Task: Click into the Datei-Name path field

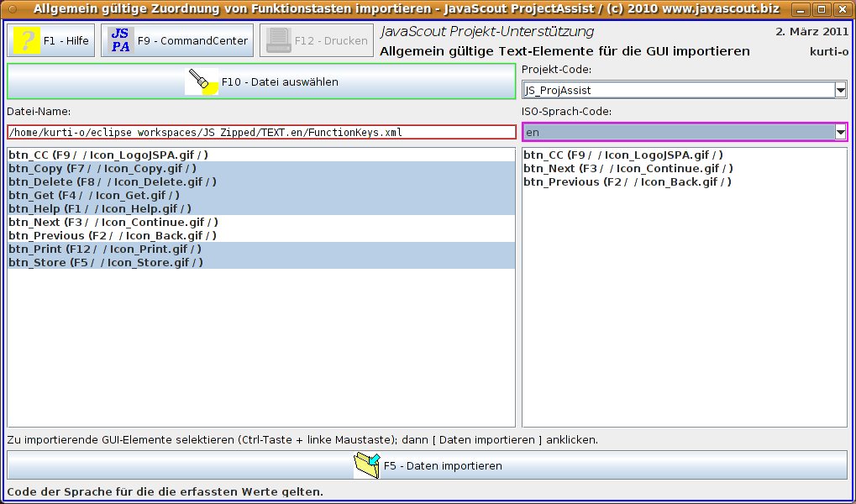Action: (260, 132)
